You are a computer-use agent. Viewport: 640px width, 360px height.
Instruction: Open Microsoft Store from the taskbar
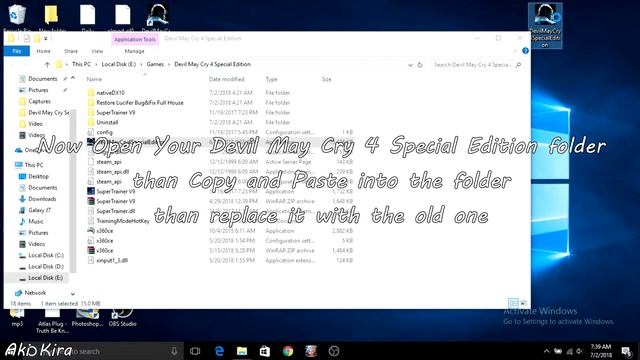265,351
